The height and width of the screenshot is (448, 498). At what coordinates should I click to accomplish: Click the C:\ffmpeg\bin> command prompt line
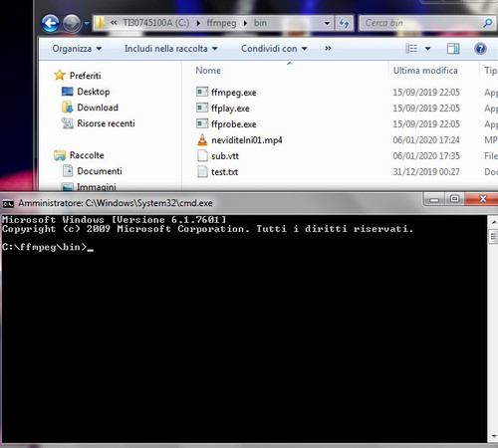[48, 247]
